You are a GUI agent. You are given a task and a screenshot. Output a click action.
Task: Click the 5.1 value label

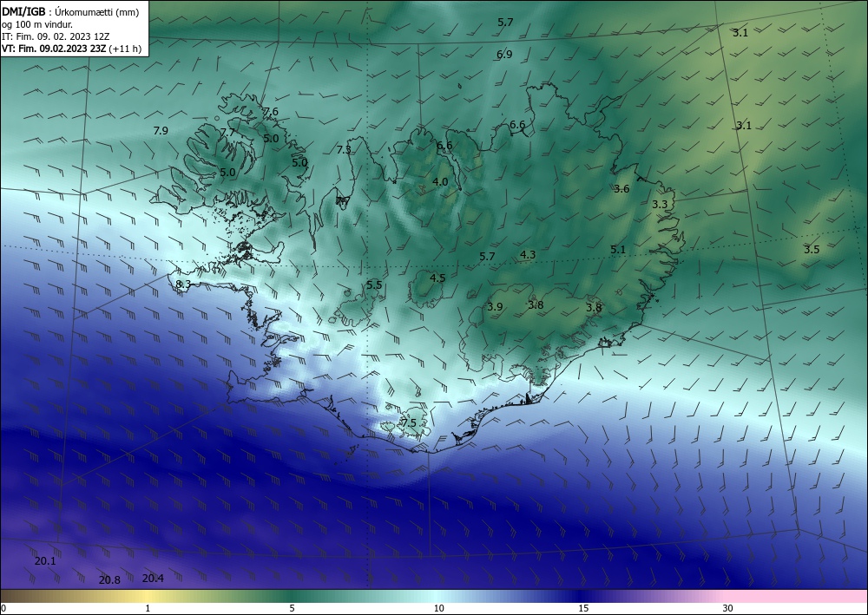click(x=618, y=250)
